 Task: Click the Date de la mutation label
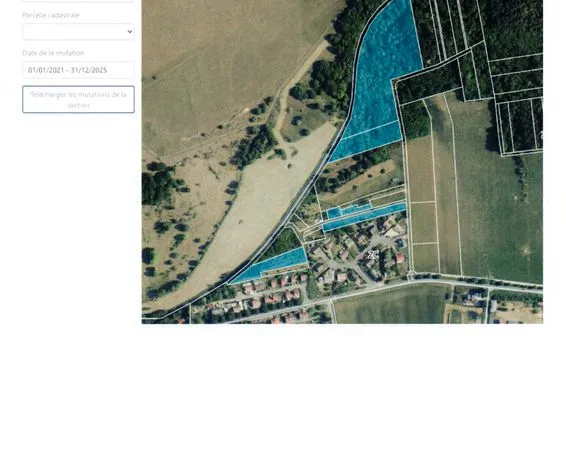(53, 53)
